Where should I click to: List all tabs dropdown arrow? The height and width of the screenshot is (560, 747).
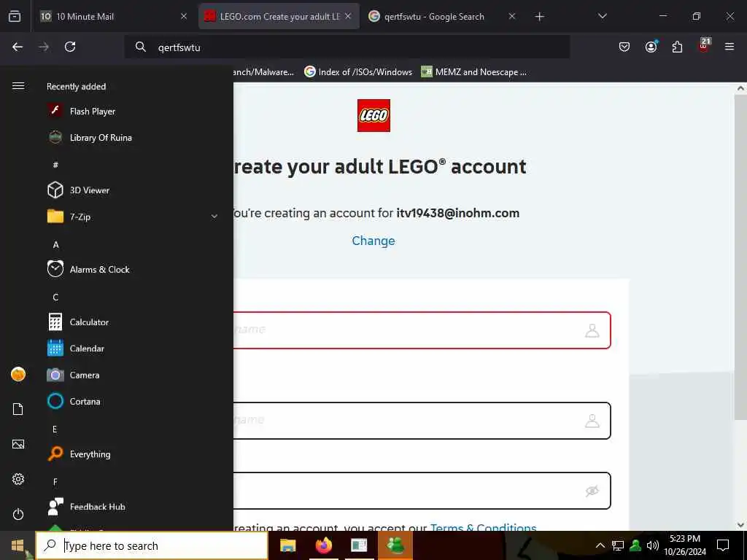pyautogui.click(x=602, y=16)
